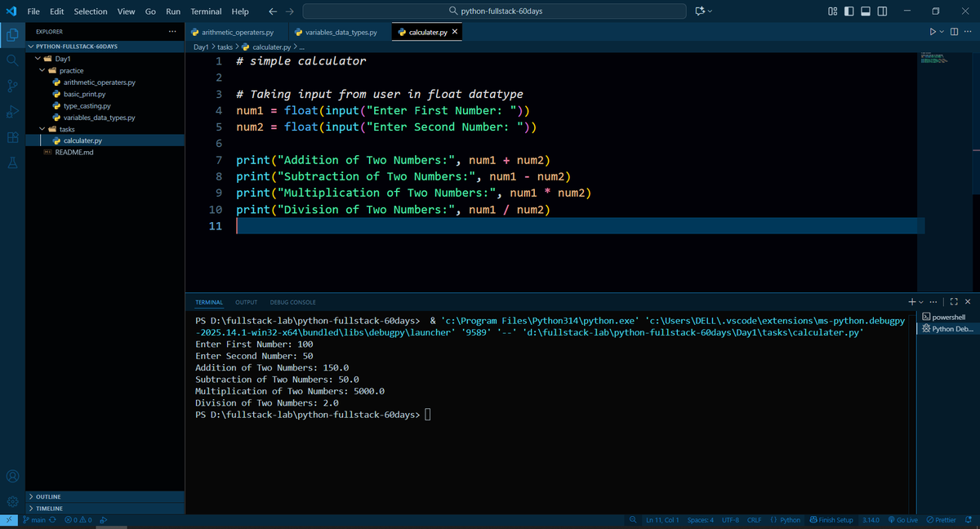Click the Finish Setup status bar item

831,519
